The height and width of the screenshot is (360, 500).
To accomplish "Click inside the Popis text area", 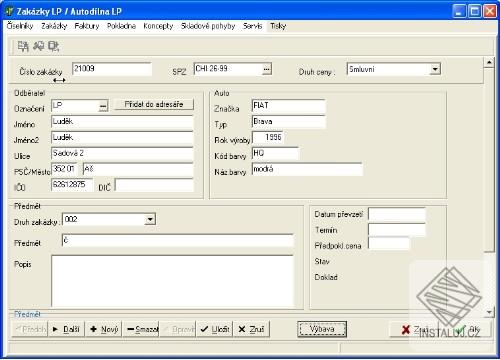I will tap(172, 281).
